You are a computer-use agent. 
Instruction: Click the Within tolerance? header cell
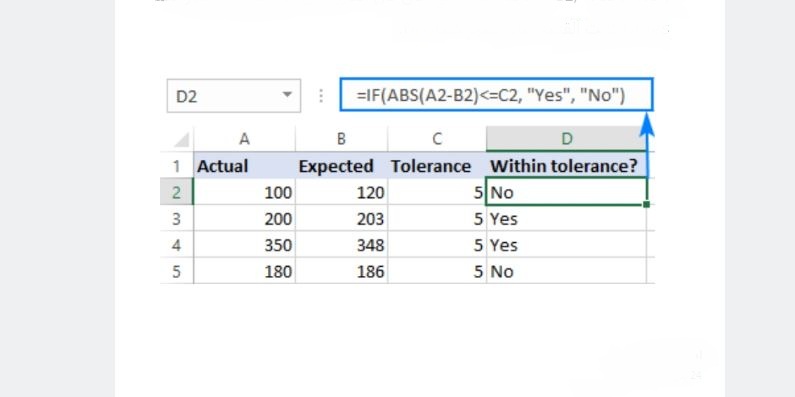click(x=566, y=165)
